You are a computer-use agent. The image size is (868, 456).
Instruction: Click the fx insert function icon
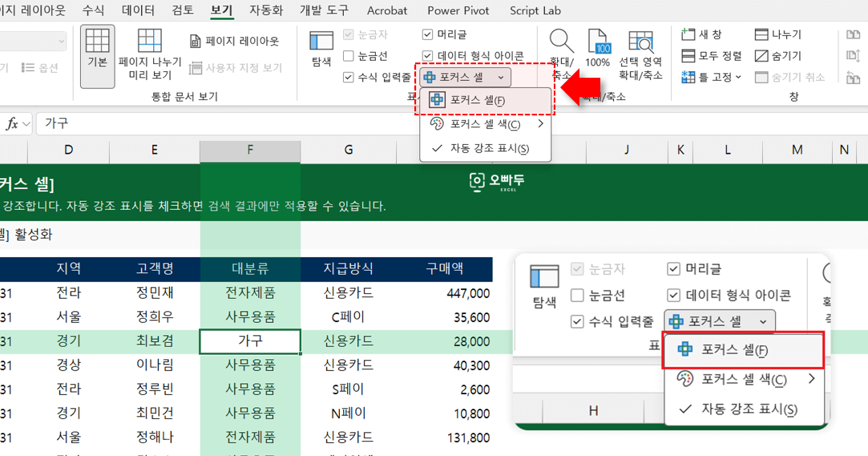coord(12,123)
